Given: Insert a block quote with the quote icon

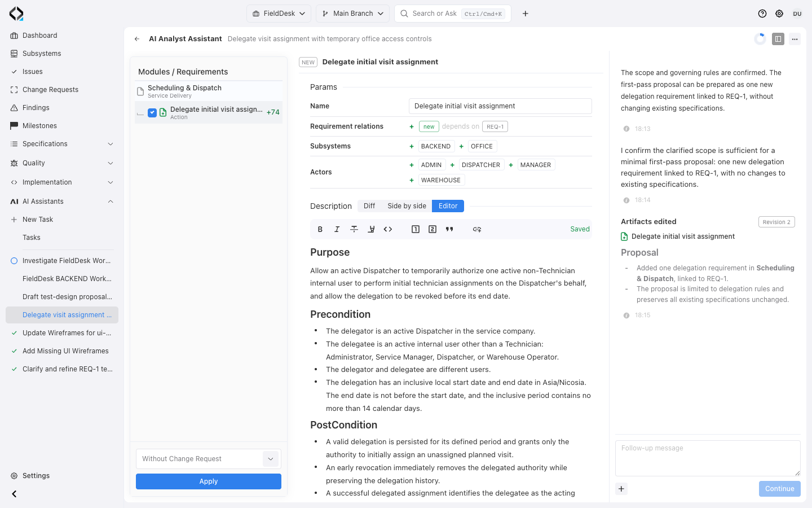Looking at the screenshot, I should 449,229.
